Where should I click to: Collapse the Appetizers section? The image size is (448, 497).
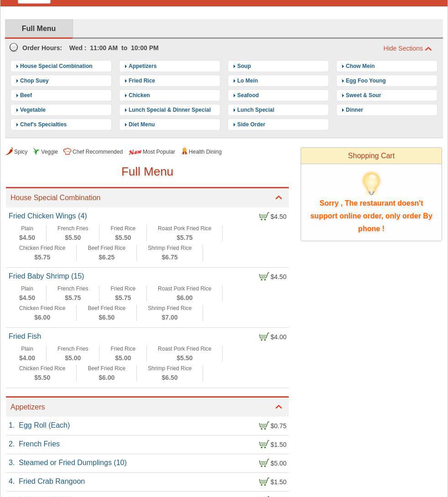279,407
